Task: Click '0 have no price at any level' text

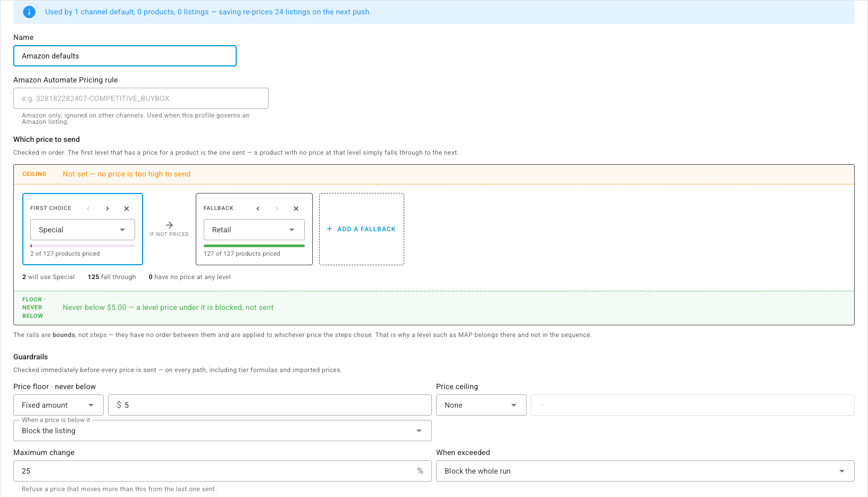Action: pos(190,277)
